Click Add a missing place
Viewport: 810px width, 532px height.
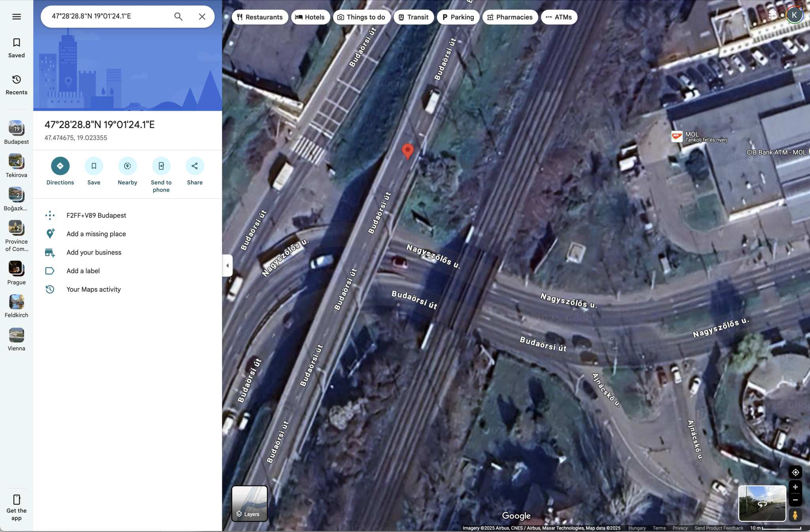click(96, 234)
